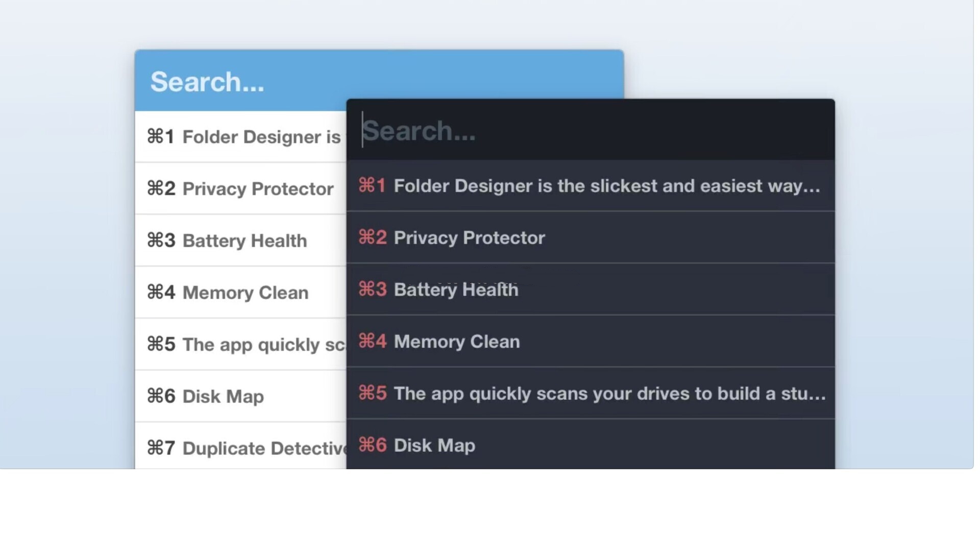This screenshot has height=552, width=980.
Task: Pick Memory Clean in dark window
Action: 591,341
